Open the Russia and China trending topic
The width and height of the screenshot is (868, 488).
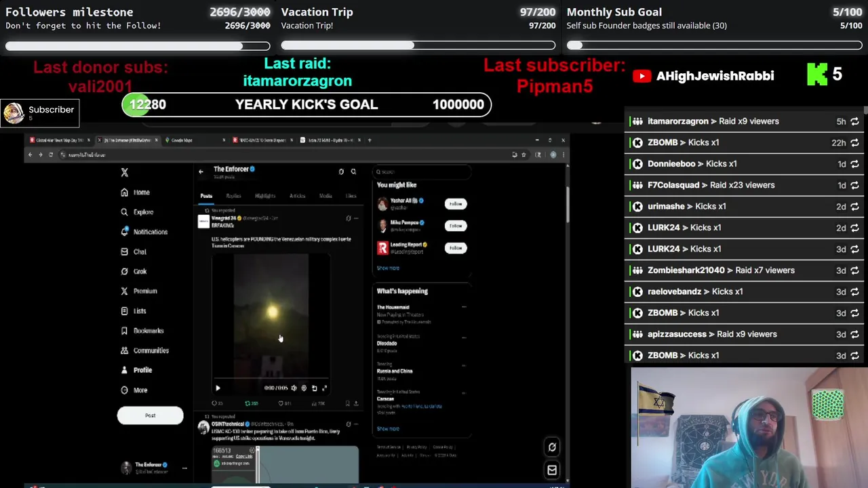click(x=395, y=371)
